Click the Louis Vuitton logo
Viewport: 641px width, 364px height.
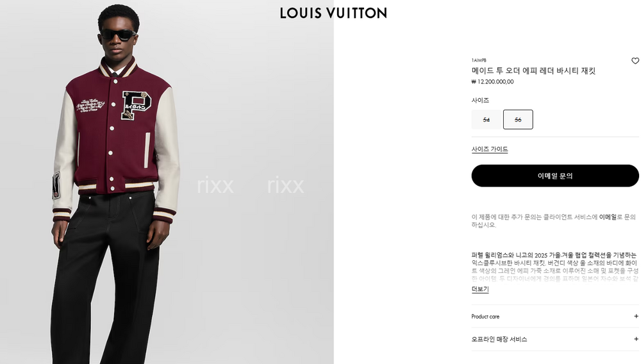point(333,13)
